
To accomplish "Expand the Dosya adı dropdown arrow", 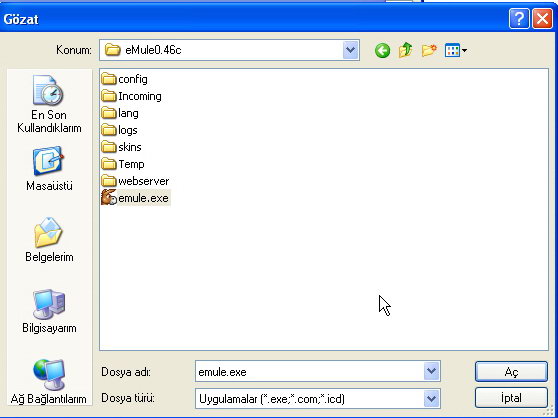I will point(431,371).
